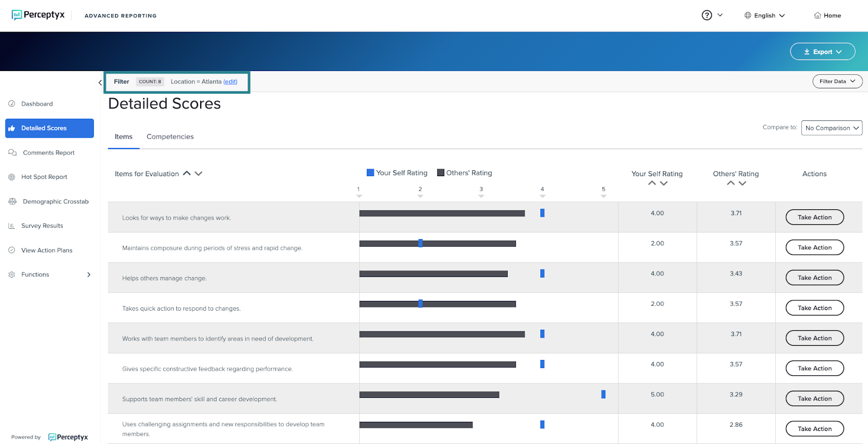Open the English language dropdown
The height and width of the screenshot is (444, 868).
(764, 15)
